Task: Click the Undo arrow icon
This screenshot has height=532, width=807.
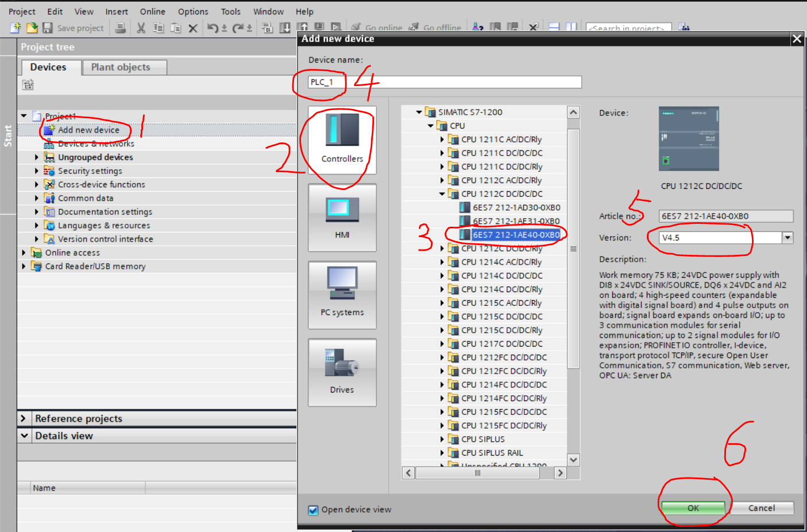Action: (x=213, y=28)
